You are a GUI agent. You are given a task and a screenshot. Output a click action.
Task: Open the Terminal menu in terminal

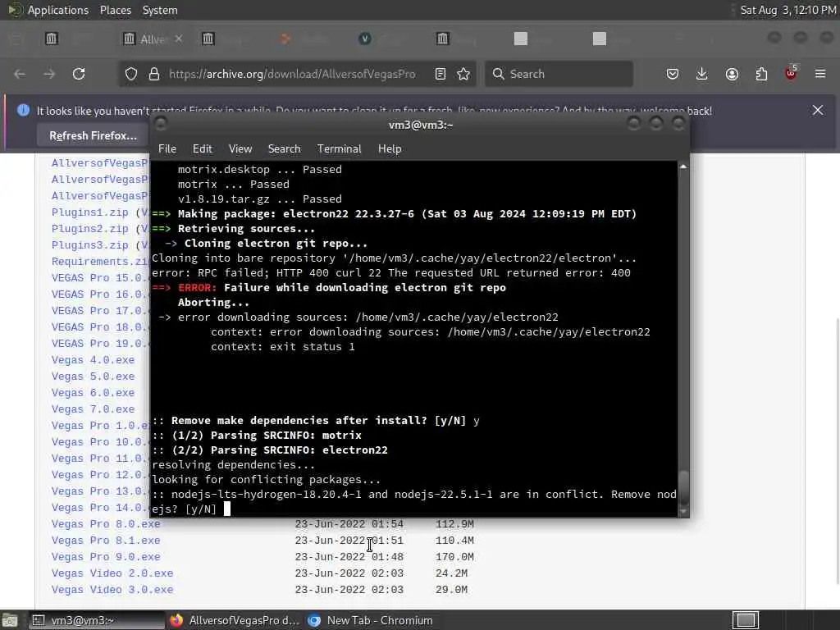339,149
